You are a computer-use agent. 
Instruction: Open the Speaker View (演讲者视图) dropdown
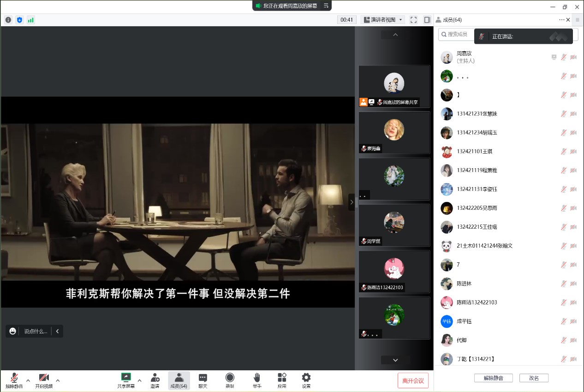coord(383,20)
